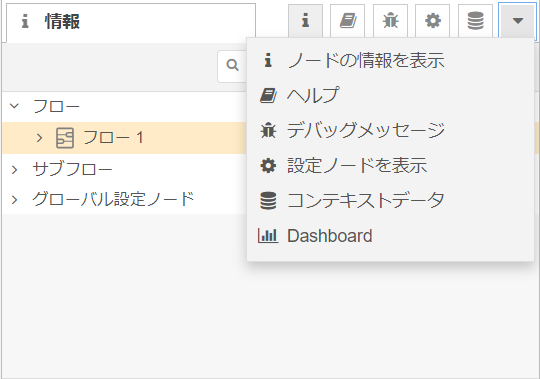Toggle the sidebar tab dropdown arrow

(518, 21)
